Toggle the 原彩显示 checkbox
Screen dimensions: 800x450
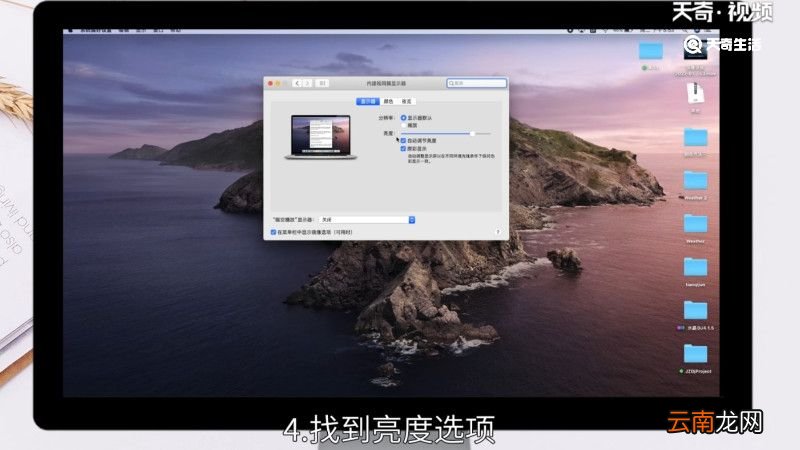(x=403, y=149)
